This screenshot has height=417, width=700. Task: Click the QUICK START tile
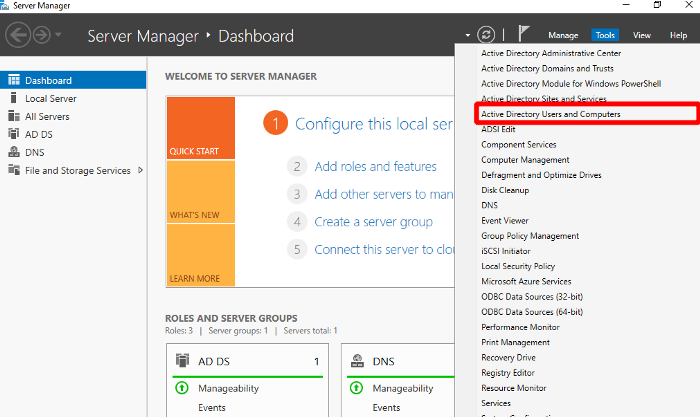[201, 128]
